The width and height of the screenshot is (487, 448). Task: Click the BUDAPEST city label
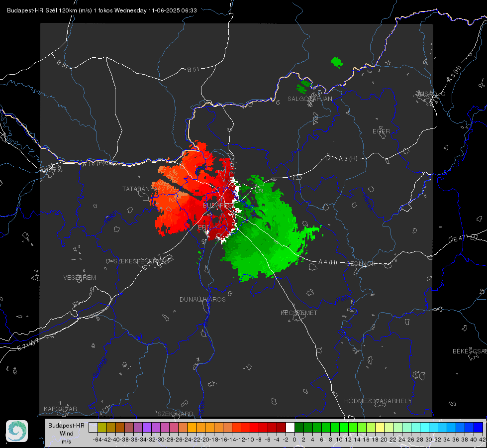217,206
